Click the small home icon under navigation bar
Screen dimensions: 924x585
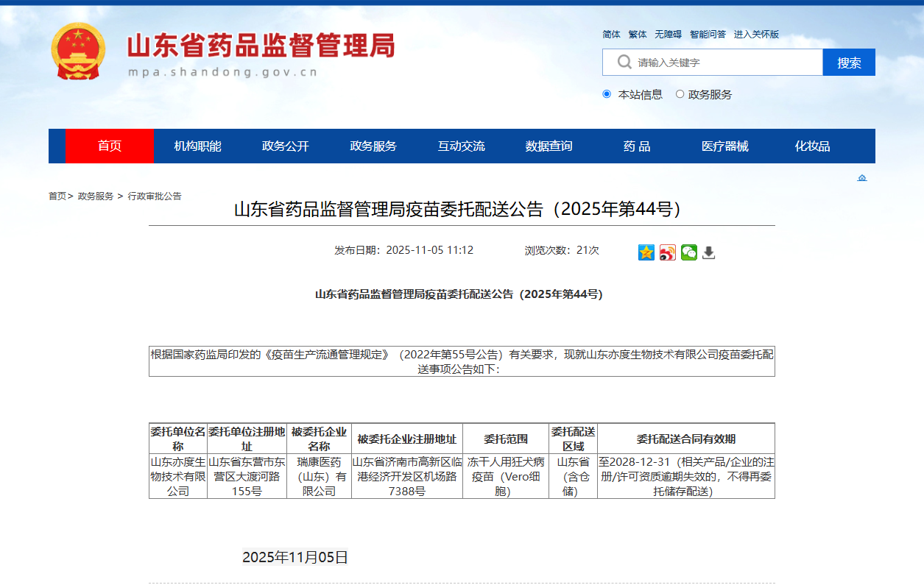click(x=862, y=178)
